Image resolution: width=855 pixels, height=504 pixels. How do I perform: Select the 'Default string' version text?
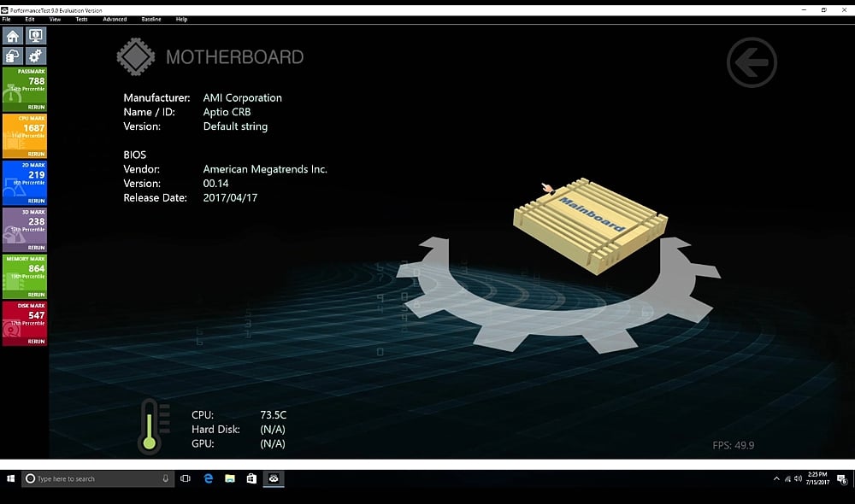pyautogui.click(x=236, y=126)
